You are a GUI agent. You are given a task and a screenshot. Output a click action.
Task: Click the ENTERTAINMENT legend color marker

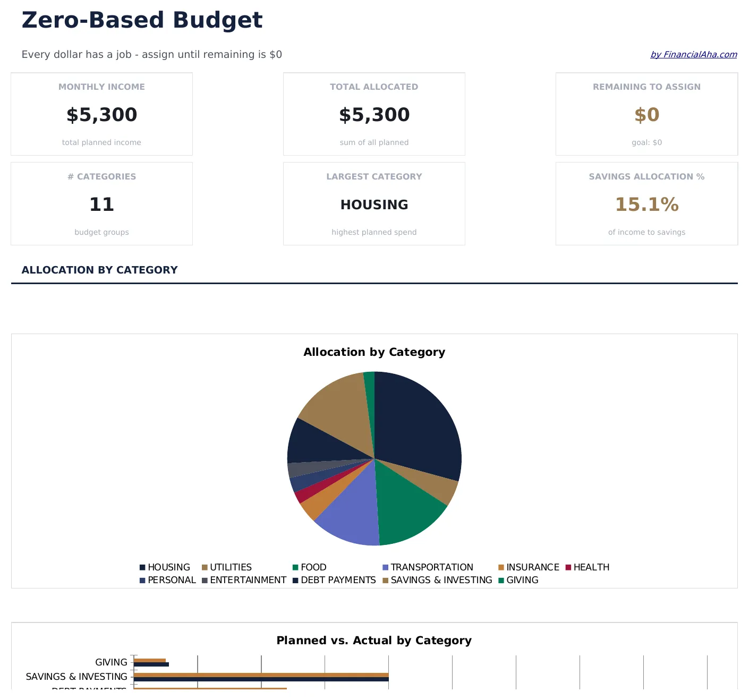205,580
